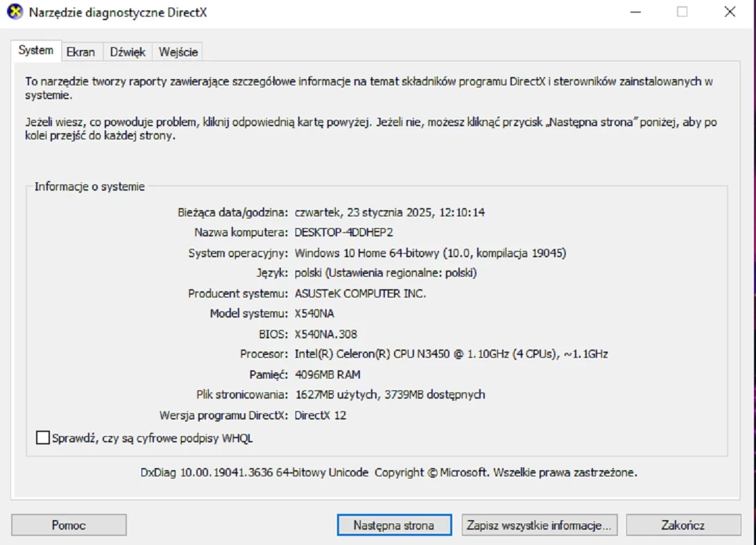This screenshot has width=756, height=545.
Task: Click the Bieżąca data/godzina label
Action: pos(232,212)
